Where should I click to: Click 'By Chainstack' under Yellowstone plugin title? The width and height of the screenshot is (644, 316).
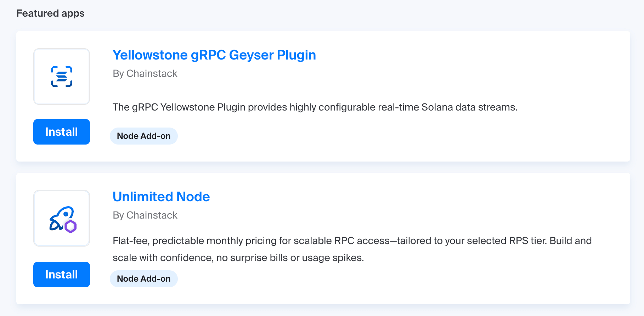pyautogui.click(x=145, y=74)
